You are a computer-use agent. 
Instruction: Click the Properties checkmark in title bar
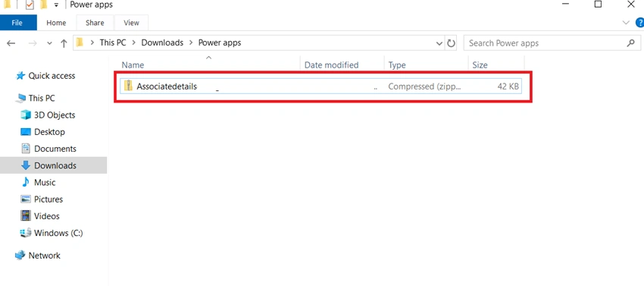[x=29, y=5]
